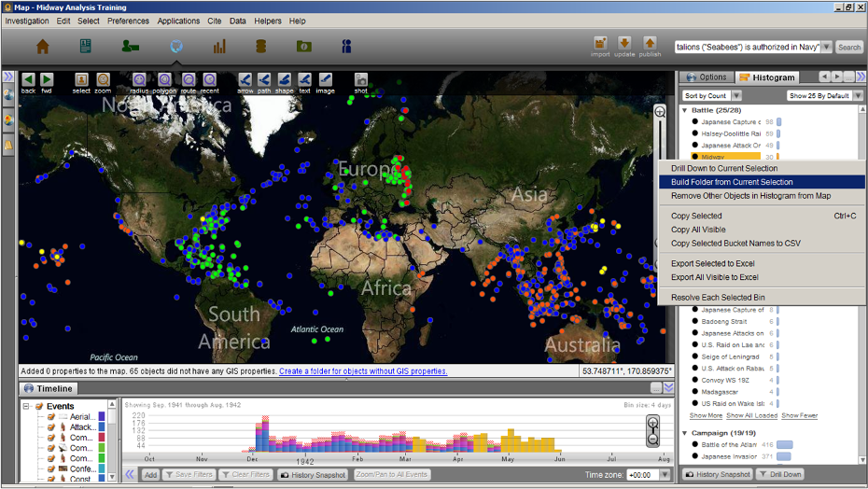Open the document browser icon in application bar
Image resolution: width=868 pixels, height=489 pixels.
(85, 46)
